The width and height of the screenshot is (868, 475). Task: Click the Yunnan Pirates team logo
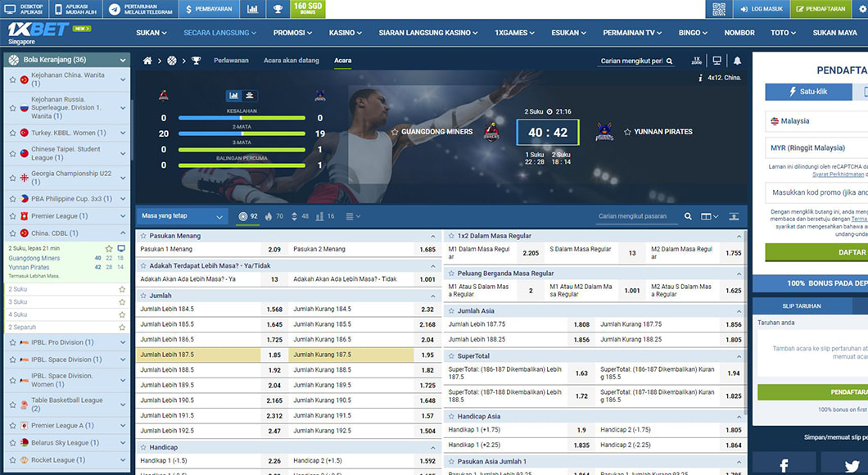[604, 132]
